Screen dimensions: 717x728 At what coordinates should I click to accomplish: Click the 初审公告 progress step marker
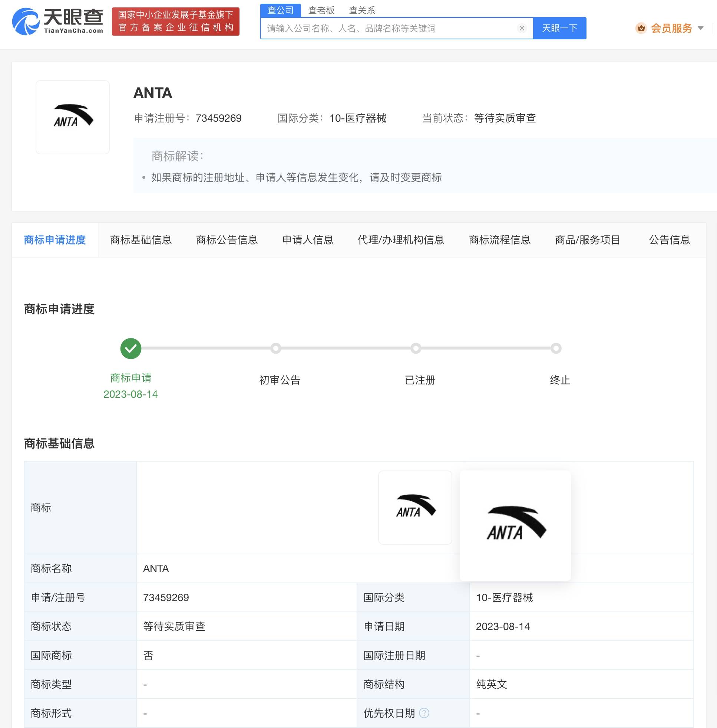click(x=276, y=348)
